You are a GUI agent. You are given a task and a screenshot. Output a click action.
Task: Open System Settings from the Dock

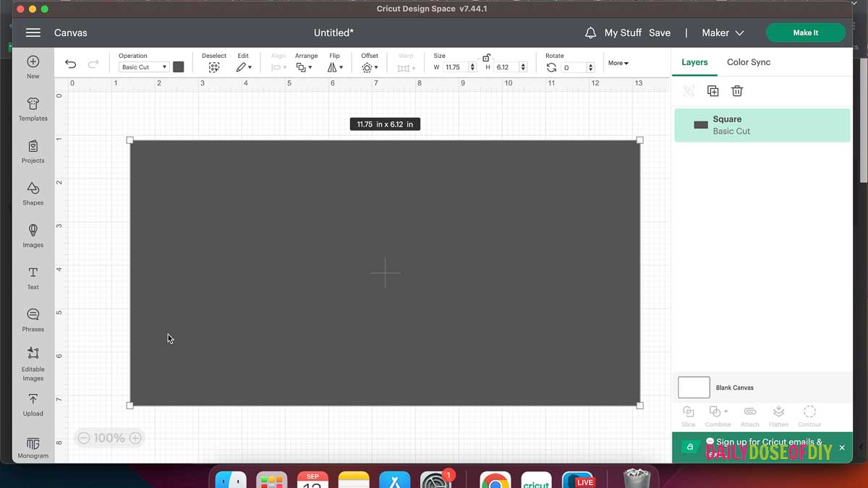tap(436, 480)
